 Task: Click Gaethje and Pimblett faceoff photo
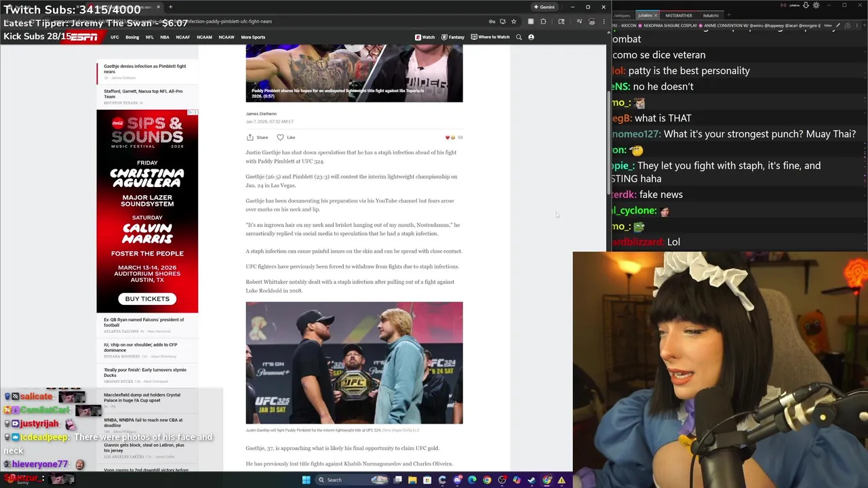click(354, 363)
